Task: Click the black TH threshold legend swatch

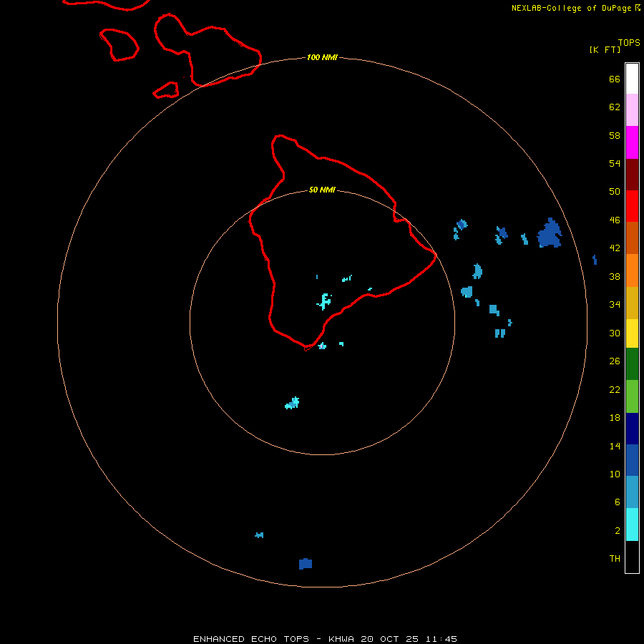Action: (x=632, y=557)
